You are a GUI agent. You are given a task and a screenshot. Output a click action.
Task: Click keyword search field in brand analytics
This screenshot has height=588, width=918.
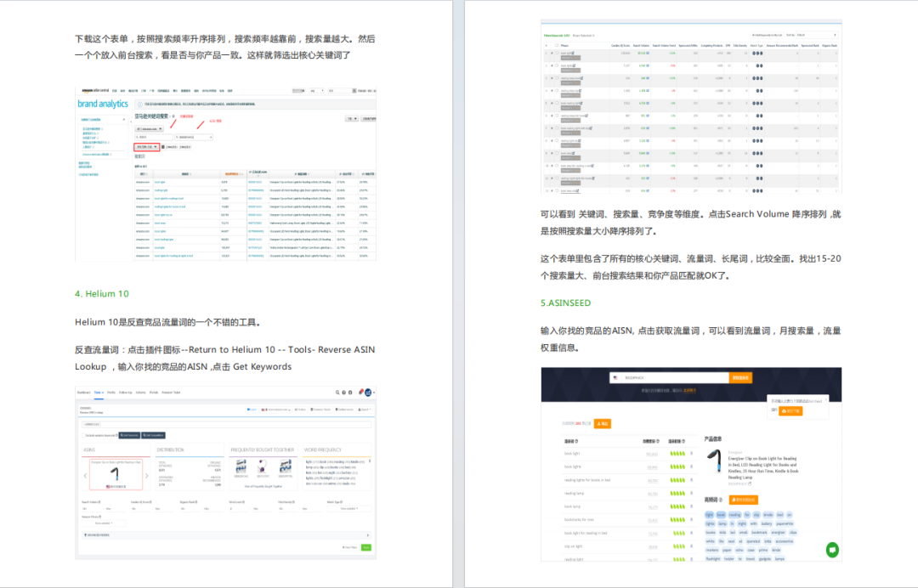click(x=153, y=137)
